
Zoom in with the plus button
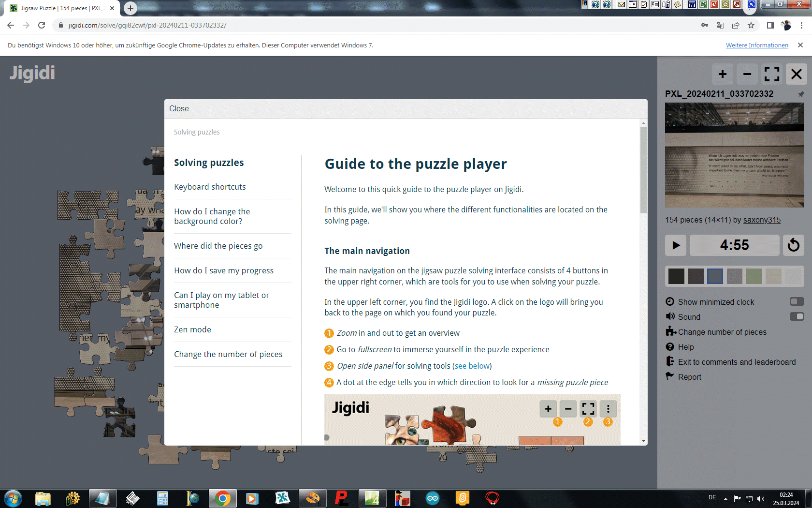pos(723,75)
